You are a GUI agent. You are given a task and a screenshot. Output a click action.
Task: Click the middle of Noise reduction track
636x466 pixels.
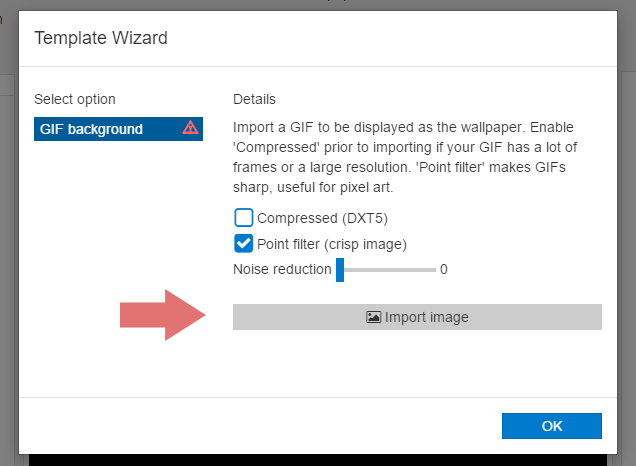(x=386, y=270)
